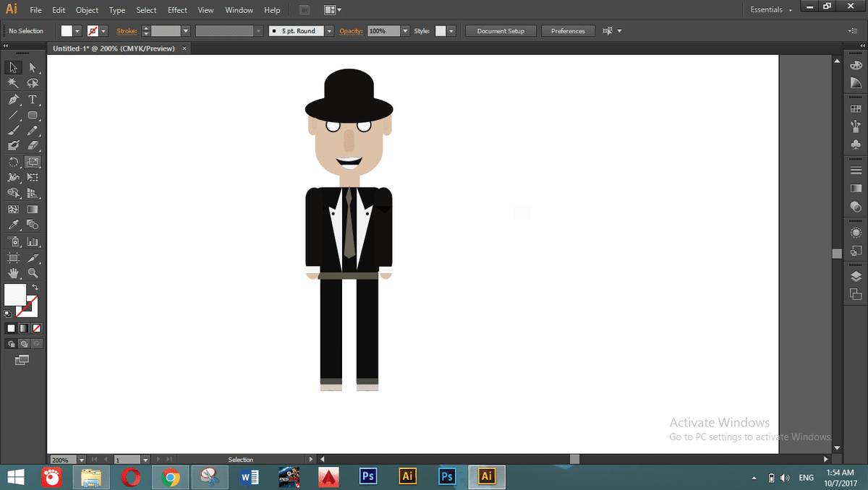
Task: Select the Type tool
Action: [x=33, y=100]
